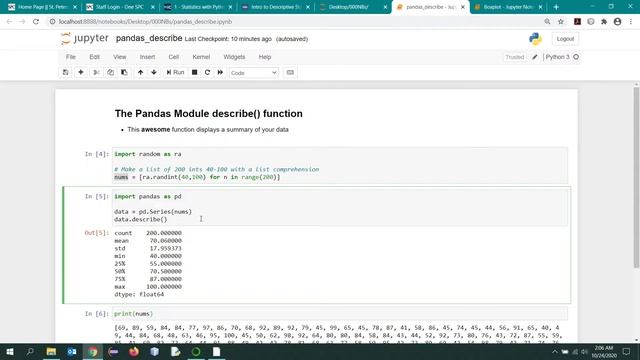Move selected cell down arrow
Screen dimensions: 640x360
[x=154, y=72]
